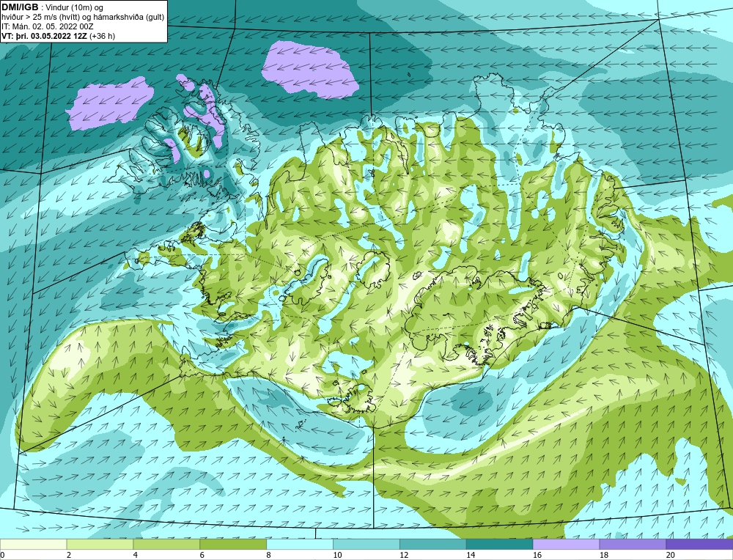Click the legend label '20'

pyautogui.click(x=671, y=555)
